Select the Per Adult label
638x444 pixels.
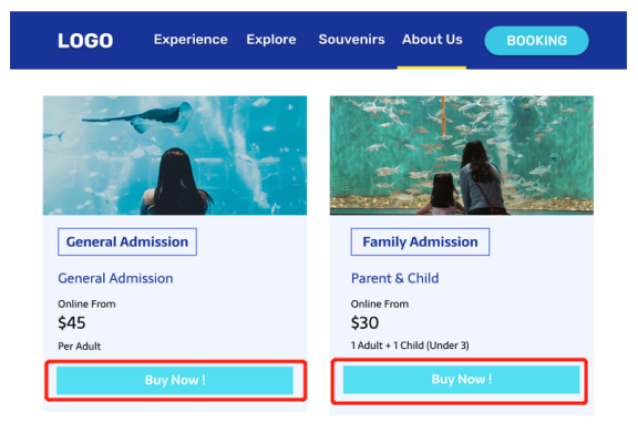(80, 346)
